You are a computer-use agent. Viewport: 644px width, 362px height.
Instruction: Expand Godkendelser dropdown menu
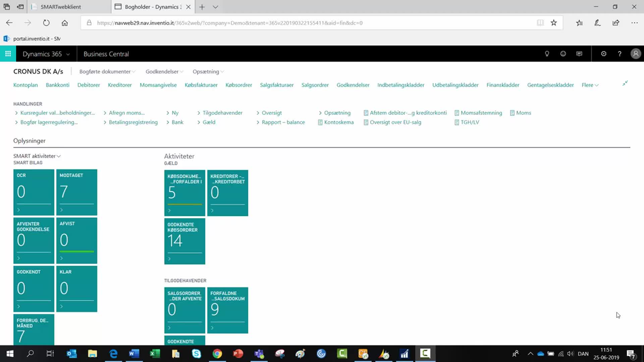pos(164,71)
